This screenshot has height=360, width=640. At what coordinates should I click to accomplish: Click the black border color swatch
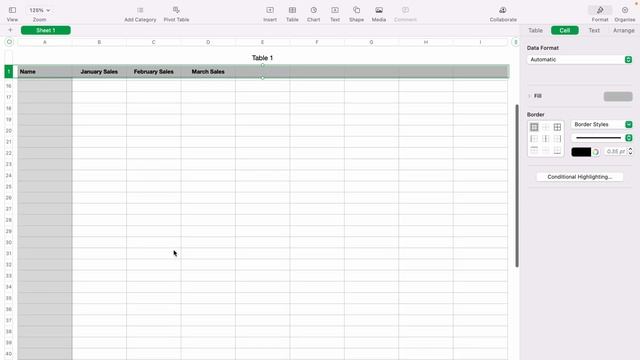(581, 152)
